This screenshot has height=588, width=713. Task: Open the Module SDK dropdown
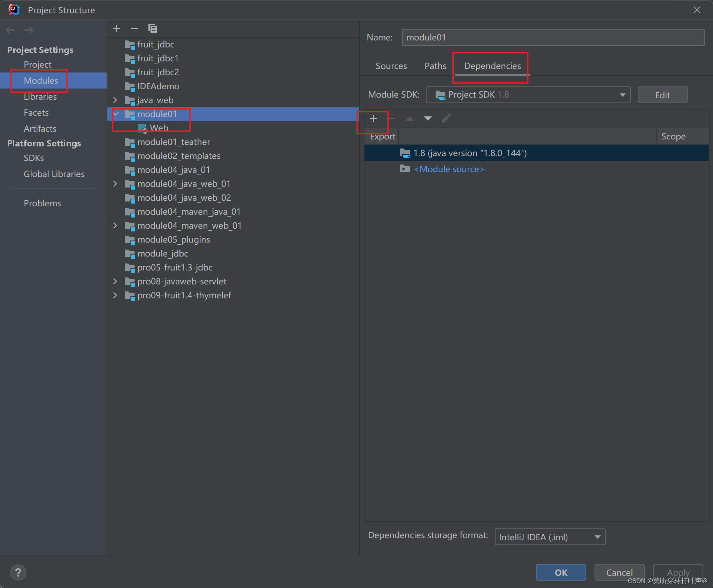click(528, 95)
